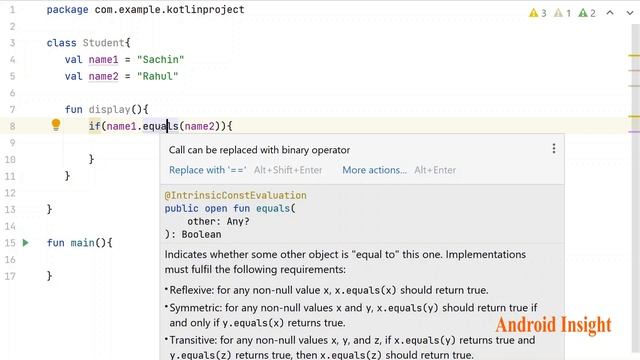Click the display function name
Viewport: 640px width, 360px height.
[109, 109]
